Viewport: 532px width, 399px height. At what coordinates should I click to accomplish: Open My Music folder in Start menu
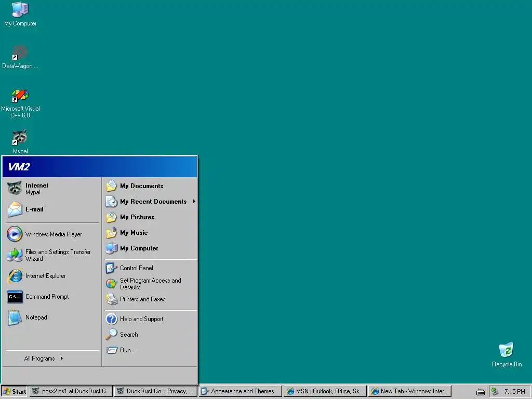click(150, 233)
